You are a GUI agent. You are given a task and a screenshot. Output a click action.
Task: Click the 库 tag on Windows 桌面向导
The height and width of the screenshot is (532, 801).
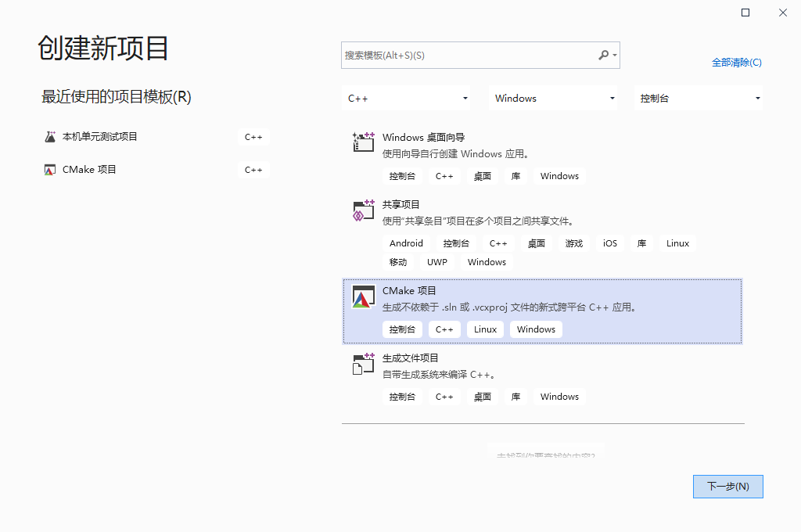pos(515,176)
